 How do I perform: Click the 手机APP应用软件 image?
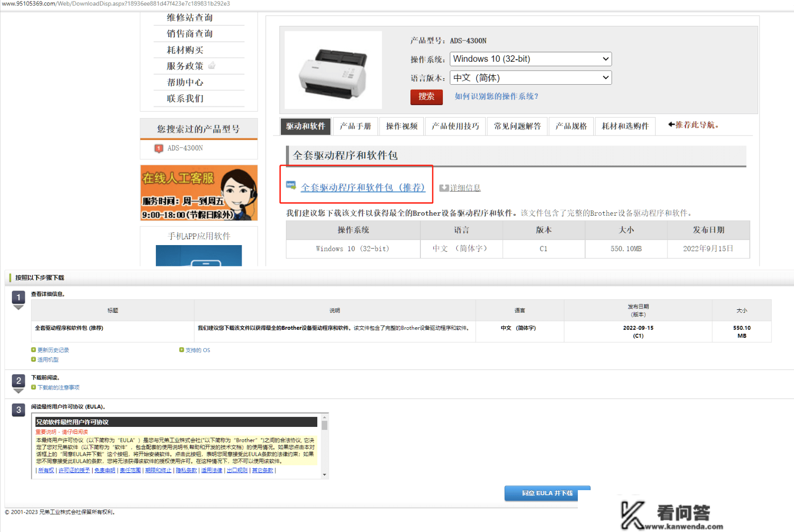199,256
